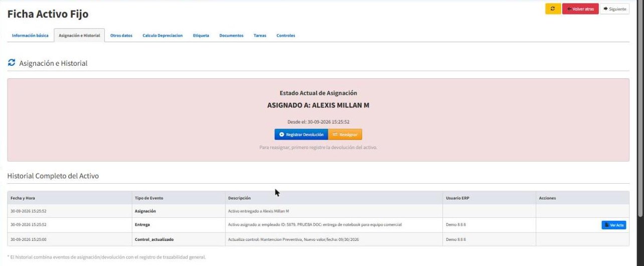The height and width of the screenshot is (266, 644).
Task: Open the Etiqueta tab
Action: pyautogui.click(x=201, y=36)
